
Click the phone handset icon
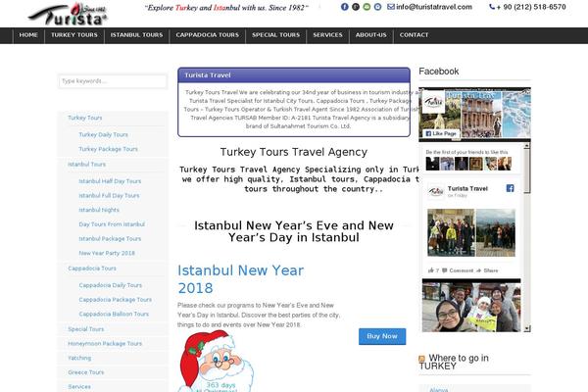click(x=492, y=7)
